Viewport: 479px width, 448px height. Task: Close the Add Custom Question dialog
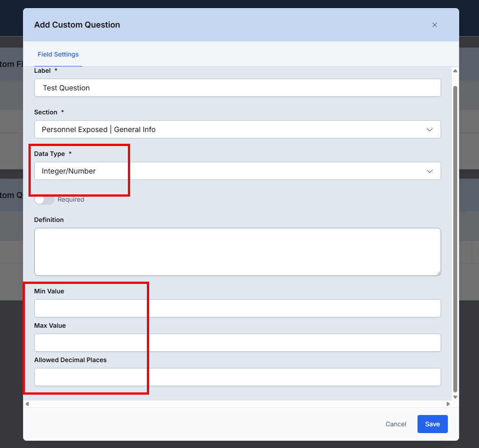(435, 25)
